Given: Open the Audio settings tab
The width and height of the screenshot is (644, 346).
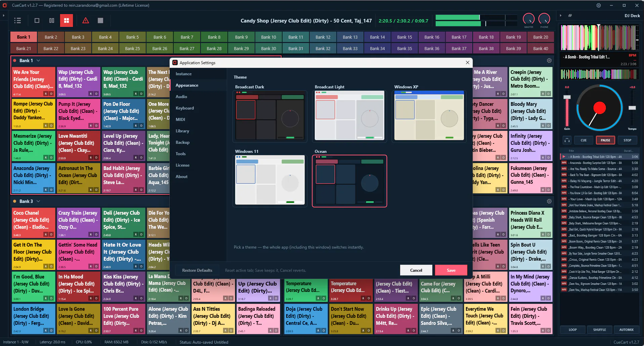Looking at the screenshot, I should tap(181, 97).
